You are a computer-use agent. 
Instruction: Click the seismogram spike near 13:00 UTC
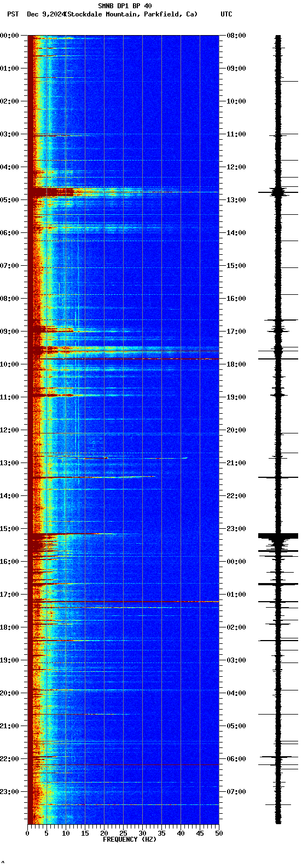click(x=278, y=192)
